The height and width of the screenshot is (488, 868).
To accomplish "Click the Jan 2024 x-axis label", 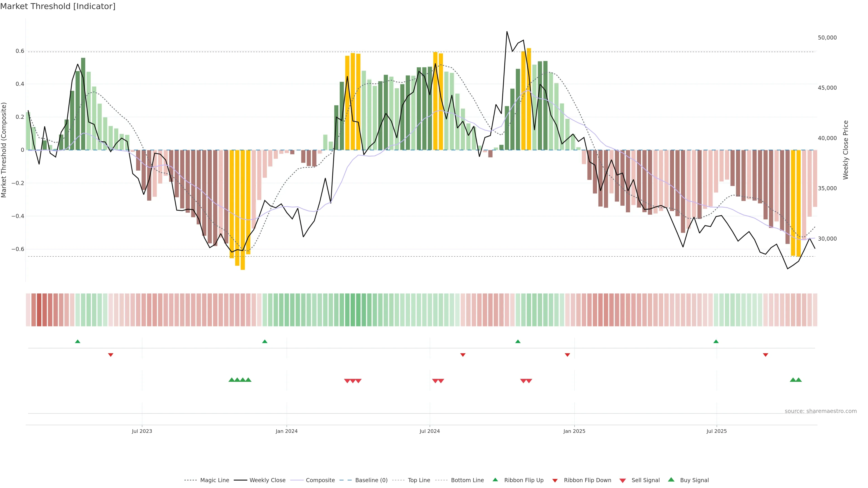I will tap(286, 431).
